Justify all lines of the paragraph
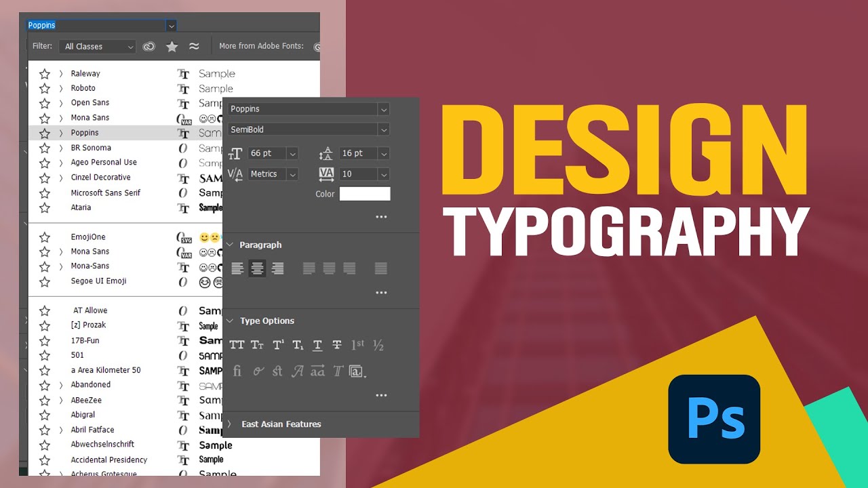Image resolution: width=868 pixels, height=488 pixels. [x=381, y=268]
